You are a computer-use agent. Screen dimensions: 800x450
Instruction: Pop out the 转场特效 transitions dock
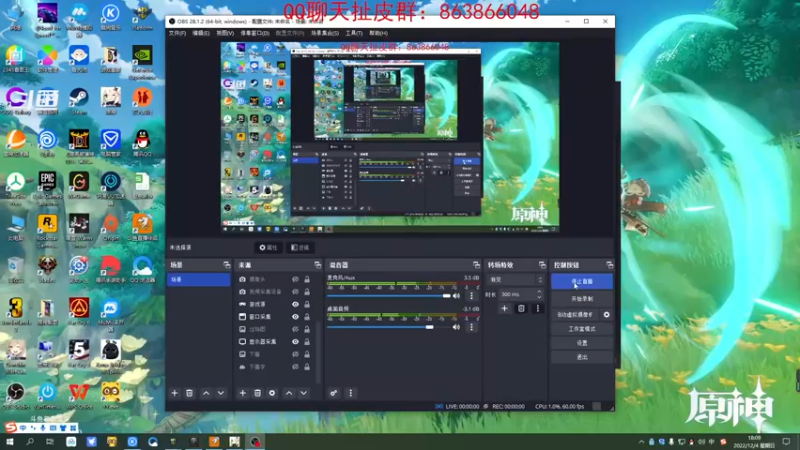coord(542,265)
